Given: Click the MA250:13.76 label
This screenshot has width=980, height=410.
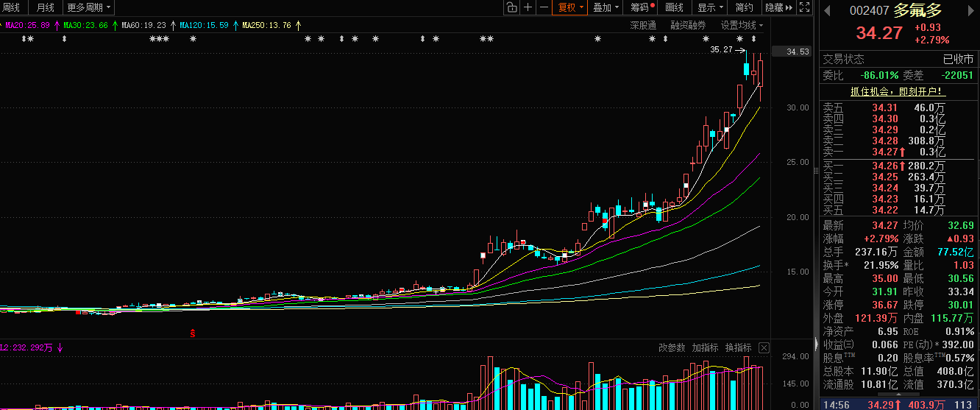Looking at the screenshot, I should coord(267,25).
